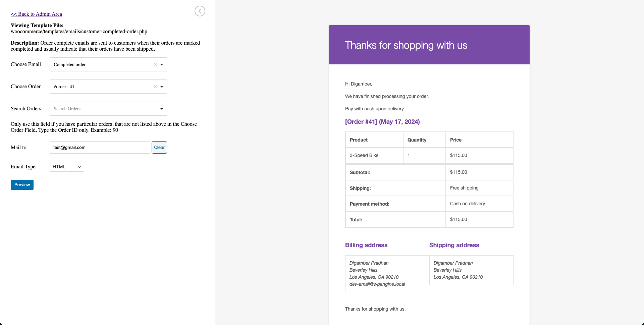The height and width of the screenshot is (325, 644).
Task: Remove the selected #order : 41 value
Action: click(155, 87)
